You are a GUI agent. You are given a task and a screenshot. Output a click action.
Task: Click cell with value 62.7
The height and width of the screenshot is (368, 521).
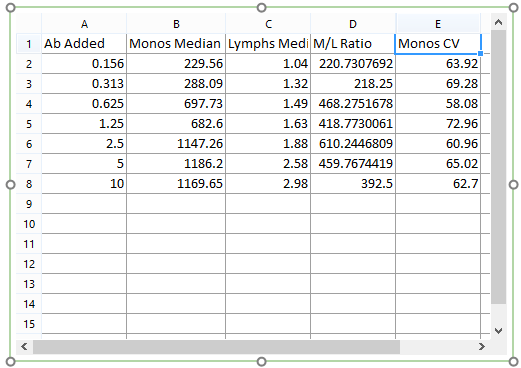pyautogui.click(x=438, y=184)
